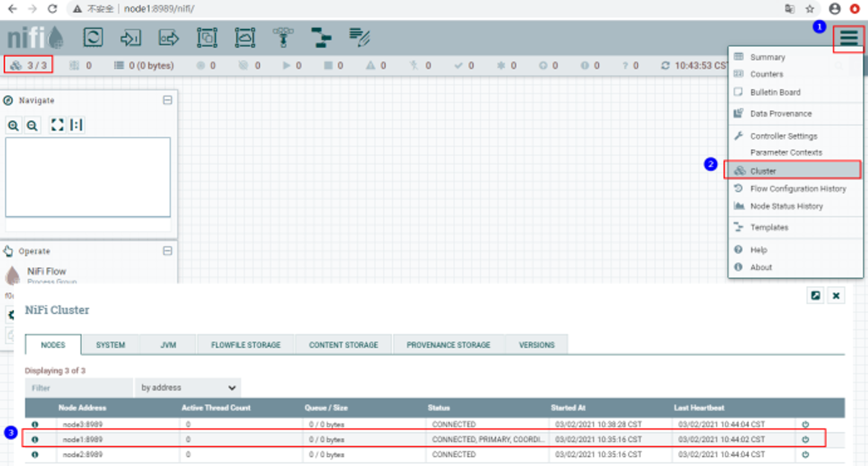Open Help from the global menu
868x466 pixels.
[x=796, y=250]
